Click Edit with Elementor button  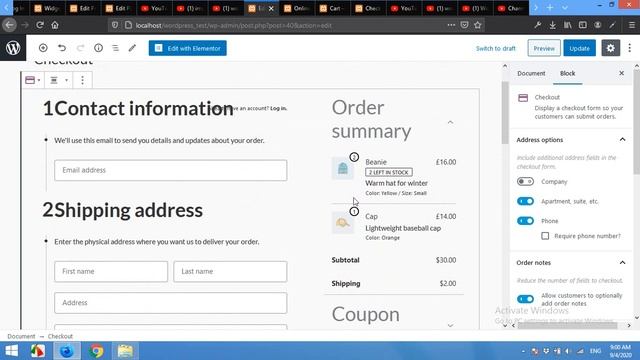(187, 48)
